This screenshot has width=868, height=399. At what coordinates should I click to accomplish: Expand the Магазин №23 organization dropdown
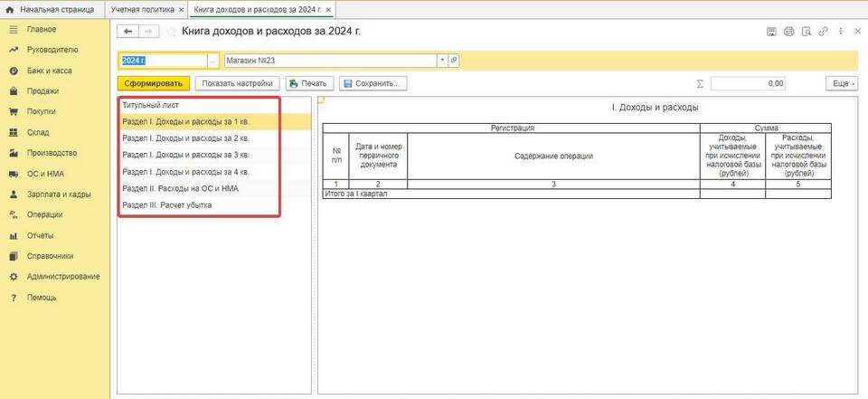point(442,61)
